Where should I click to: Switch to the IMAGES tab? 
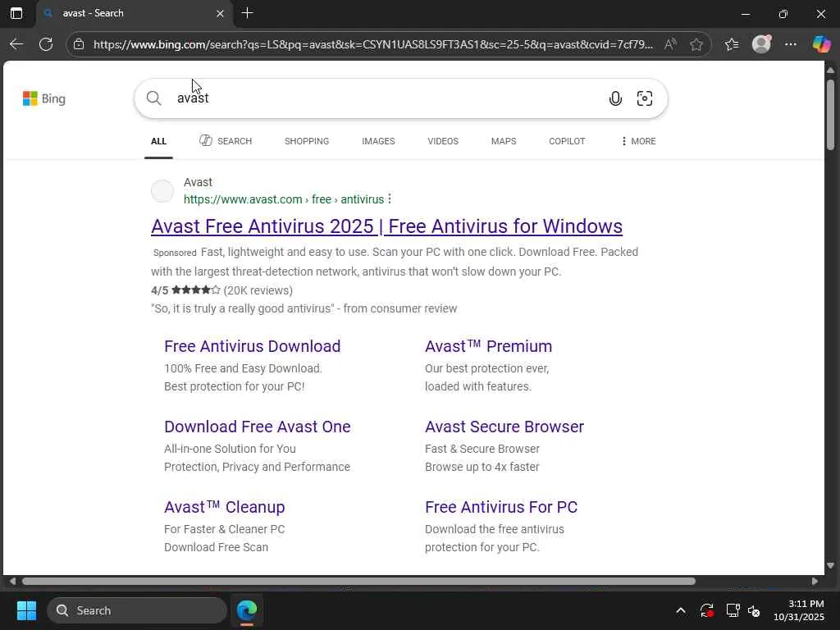(378, 141)
